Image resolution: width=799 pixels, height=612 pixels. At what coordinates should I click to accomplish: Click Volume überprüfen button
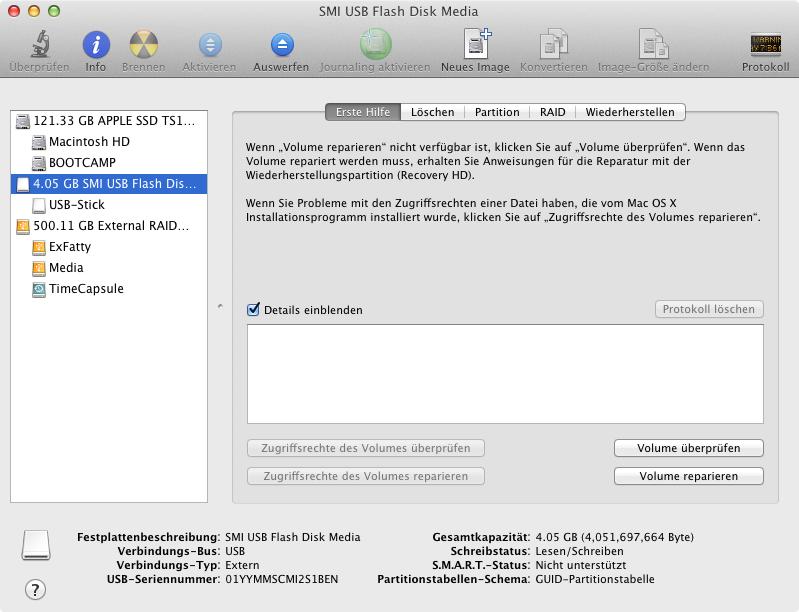pyautogui.click(x=688, y=448)
